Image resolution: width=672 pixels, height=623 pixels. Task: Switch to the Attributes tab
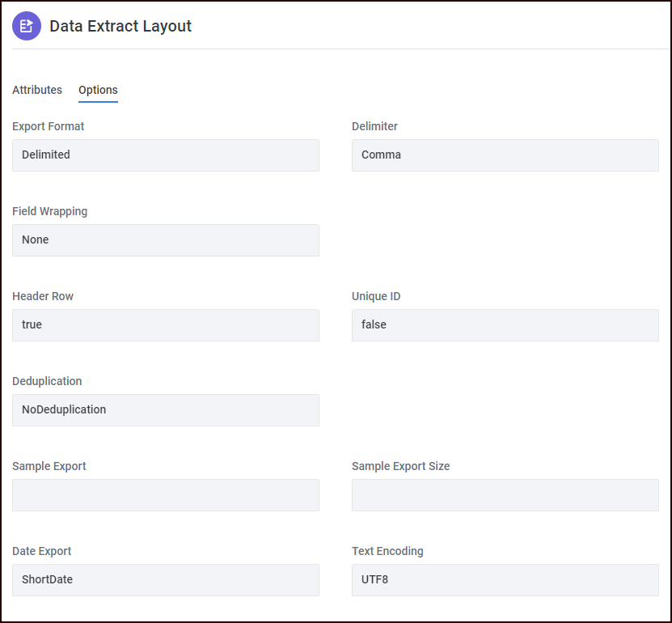(36, 90)
